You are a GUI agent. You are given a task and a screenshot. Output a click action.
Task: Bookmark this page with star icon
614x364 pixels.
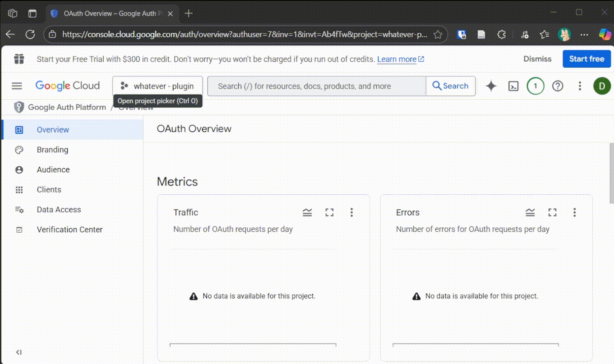tap(438, 35)
